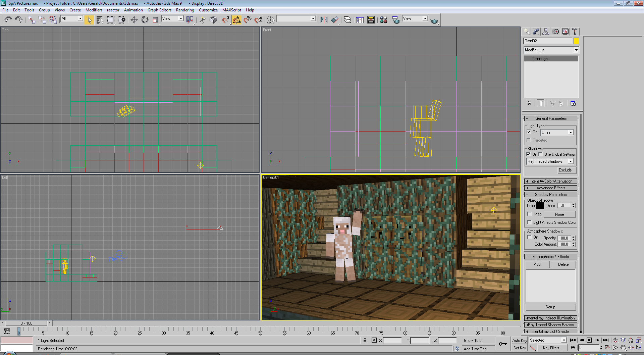This screenshot has width=644, height=355.
Task: Enable the Targeted checkbox
Action: [x=529, y=140]
